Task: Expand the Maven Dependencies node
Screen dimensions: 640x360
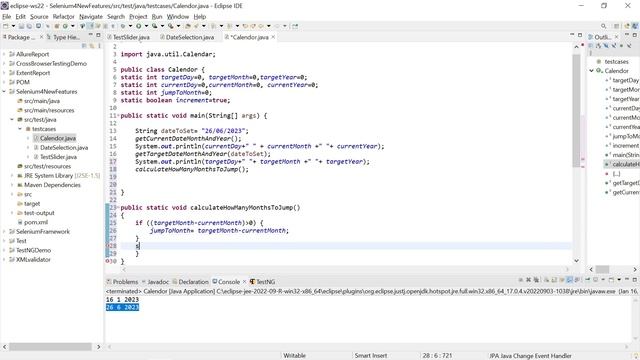Action: click(x=12, y=185)
